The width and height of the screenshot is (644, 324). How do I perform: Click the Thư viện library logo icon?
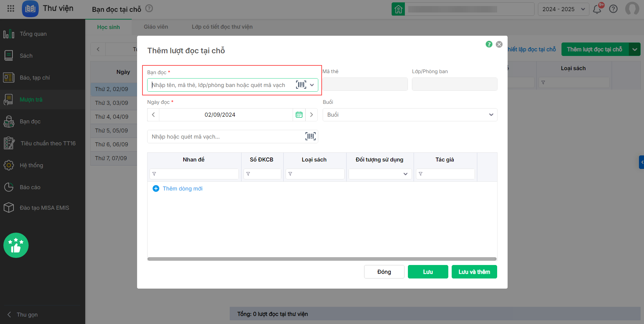pyautogui.click(x=30, y=9)
